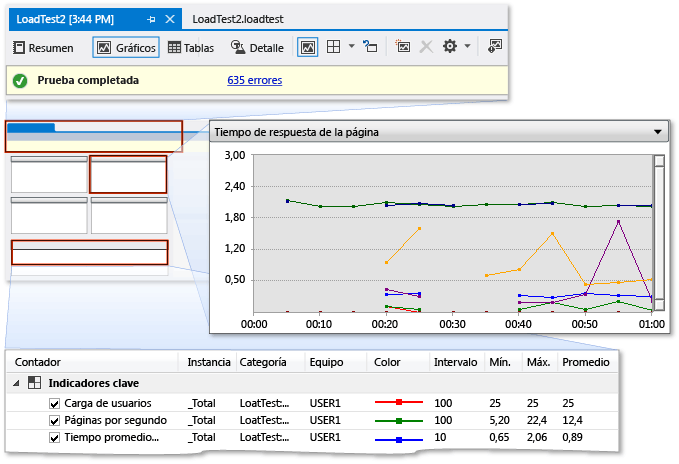Open the panel layout dropdown arrow
Screen dimensions: 679x464
[352, 47]
